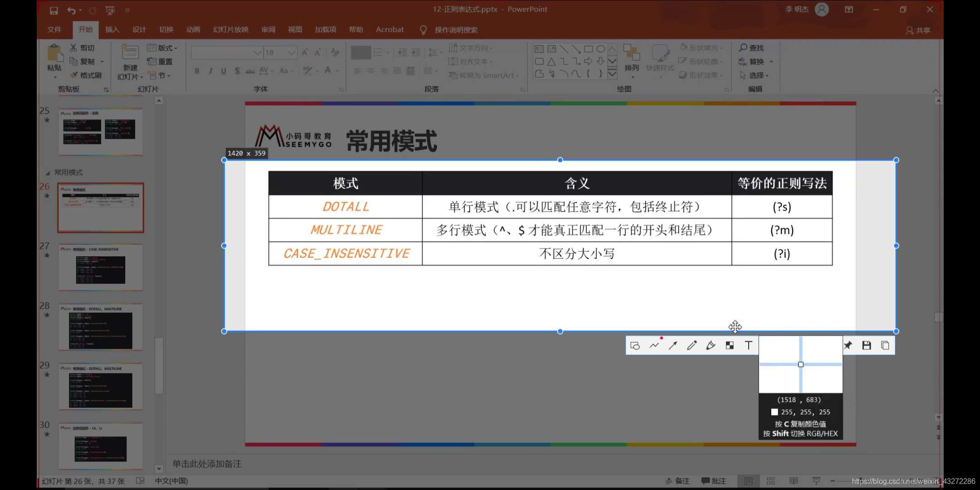The height and width of the screenshot is (490, 980).
Task: Click the Format Painter (格式刷) button
Action: pyautogui.click(x=85, y=75)
